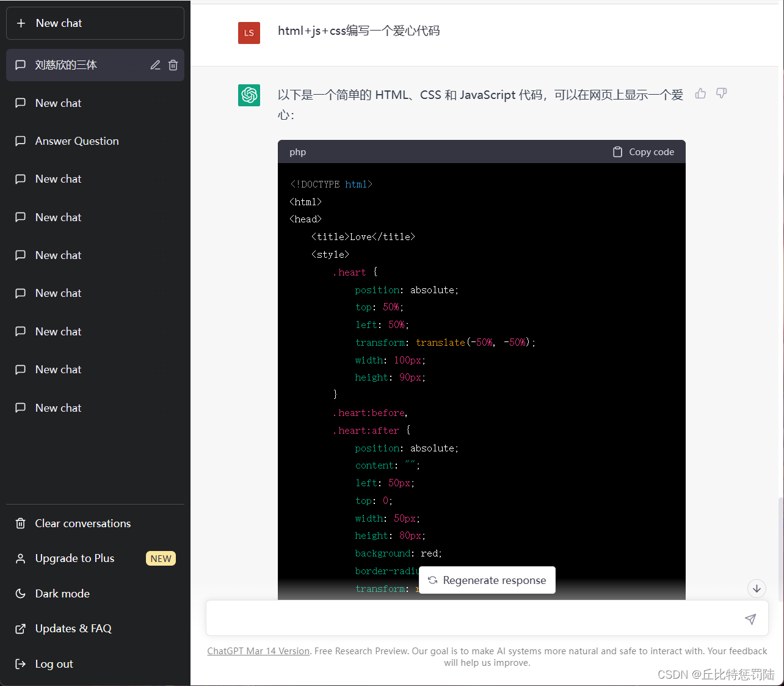Screen dimensions: 784x686
Task: Click the background: red; code line
Action: pos(398,553)
